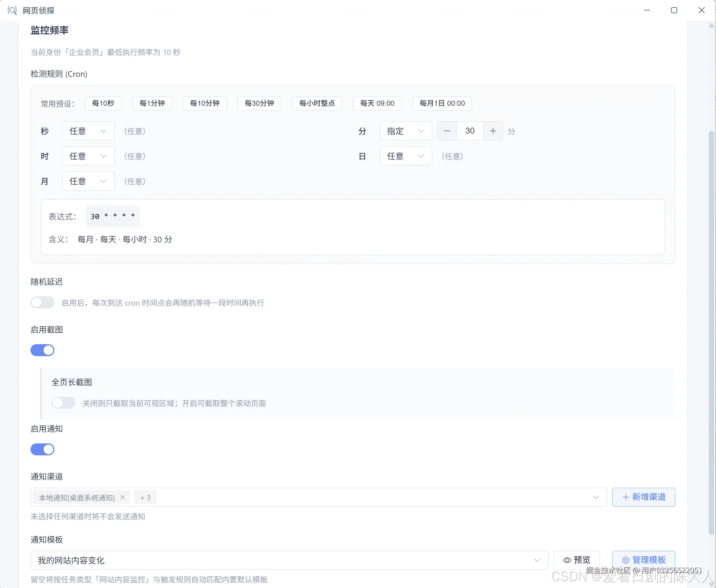This screenshot has width=716, height=588.
Task: Click the plus stepper for minutes
Action: click(493, 131)
